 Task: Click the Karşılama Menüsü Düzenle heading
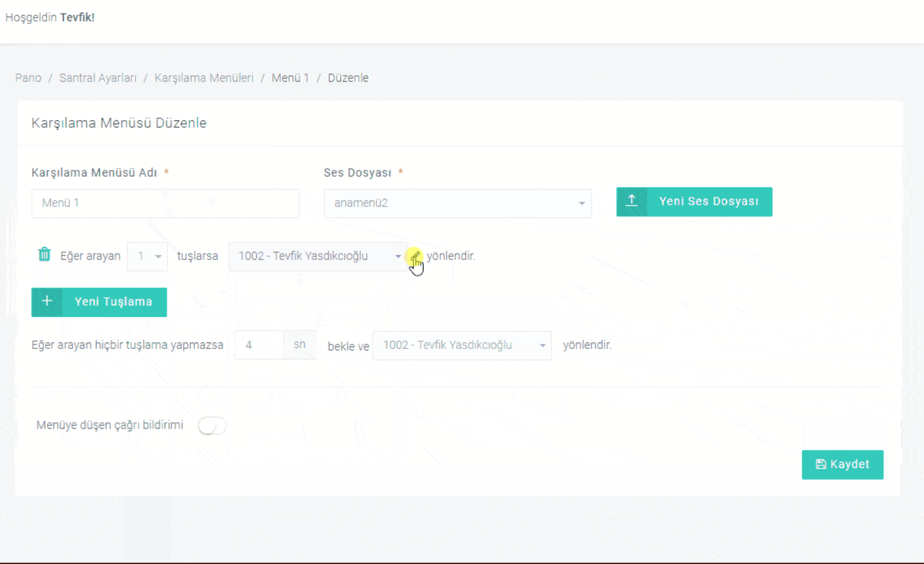[x=119, y=123]
